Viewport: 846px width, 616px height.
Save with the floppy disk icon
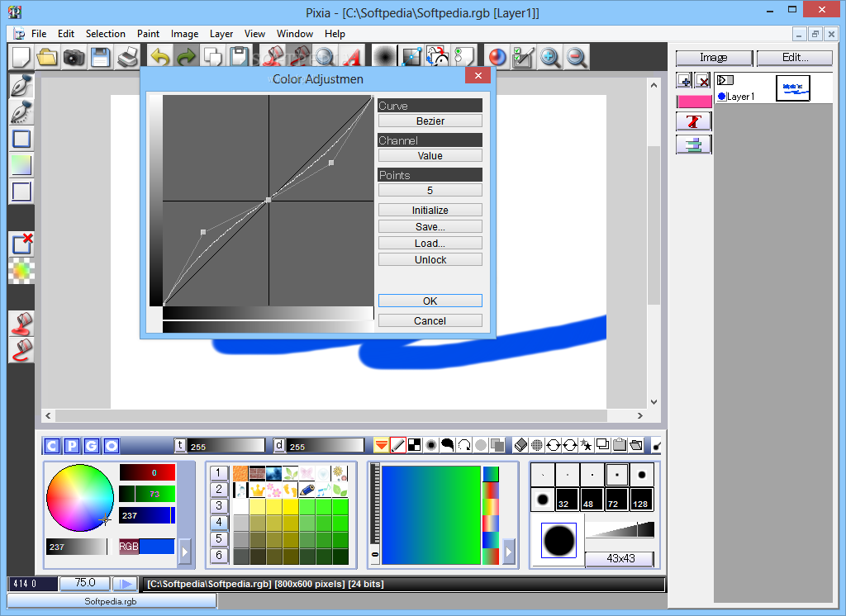100,57
